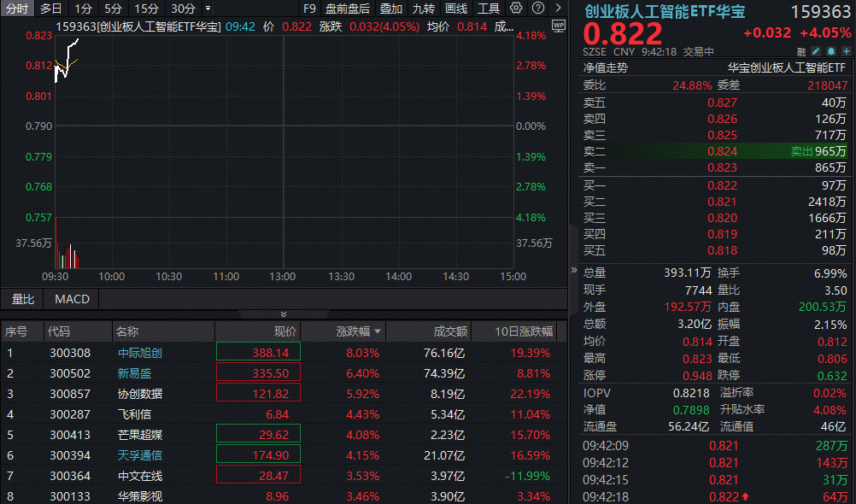Set a price alert via bell icon

pyautogui.click(x=831, y=51)
